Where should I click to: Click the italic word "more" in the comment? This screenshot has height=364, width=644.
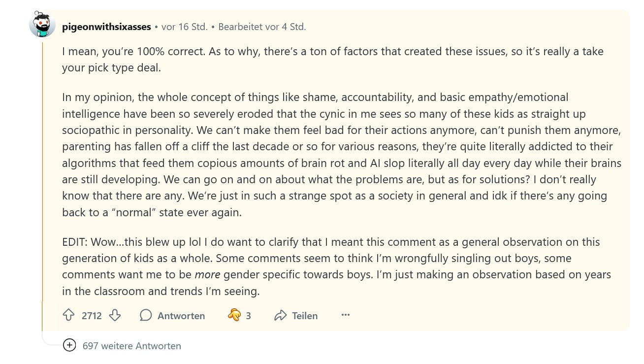(207, 275)
